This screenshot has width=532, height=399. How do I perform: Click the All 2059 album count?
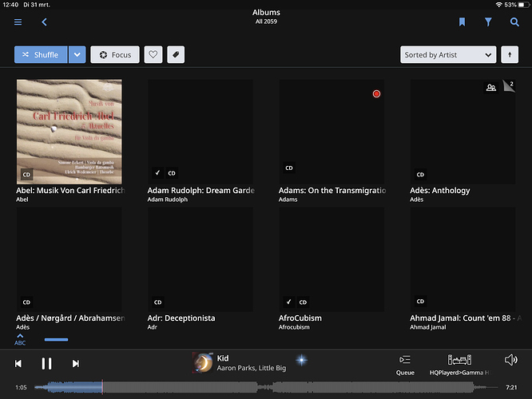coord(266,22)
